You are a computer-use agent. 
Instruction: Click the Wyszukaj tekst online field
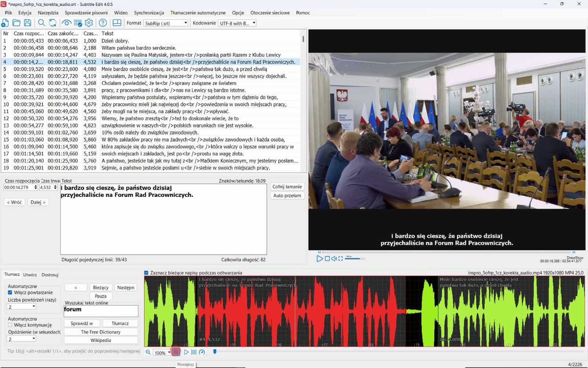[x=101, y=311]
